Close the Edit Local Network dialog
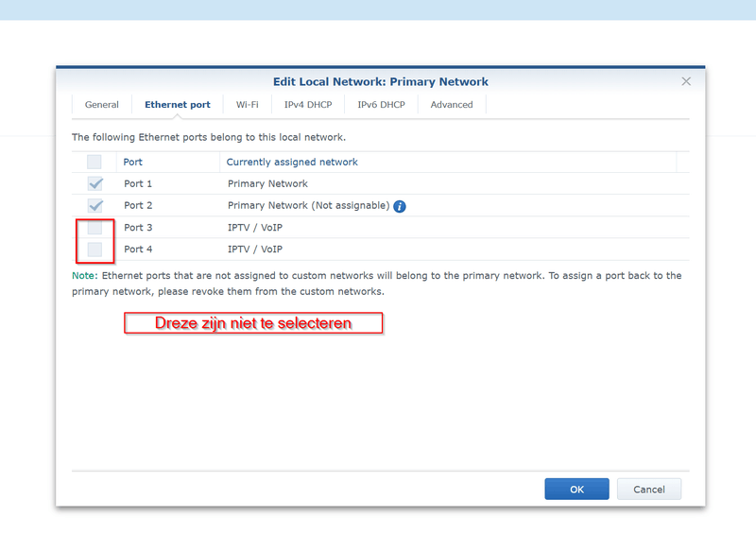The image size is (756, 551). tap(686, 81)
